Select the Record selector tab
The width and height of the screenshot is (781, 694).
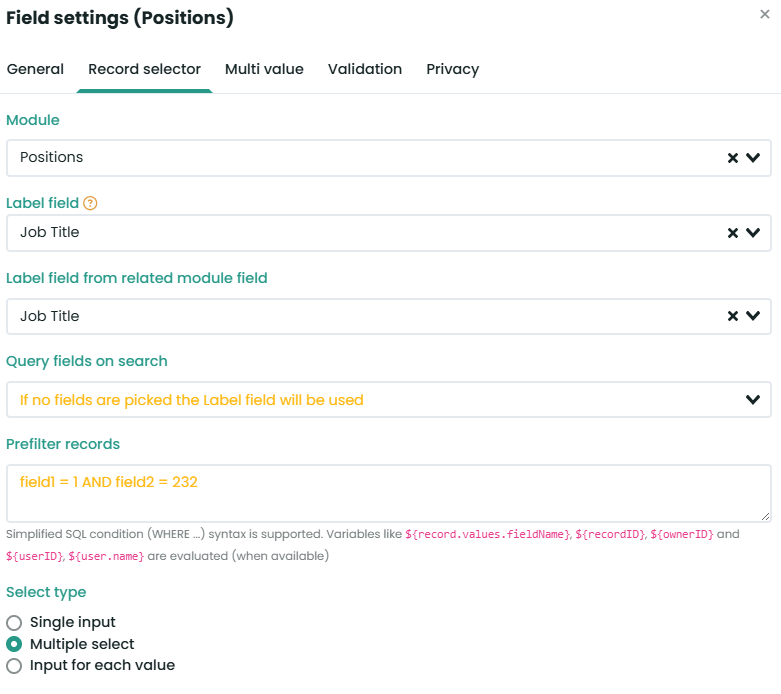[x=144, y=69]
